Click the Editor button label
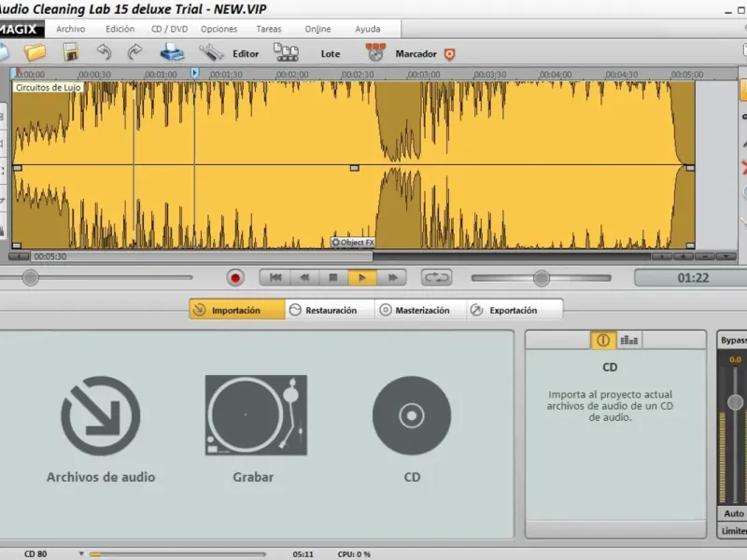Image resolution: width=747 pixels, height=560 pixels. (246, 54)
